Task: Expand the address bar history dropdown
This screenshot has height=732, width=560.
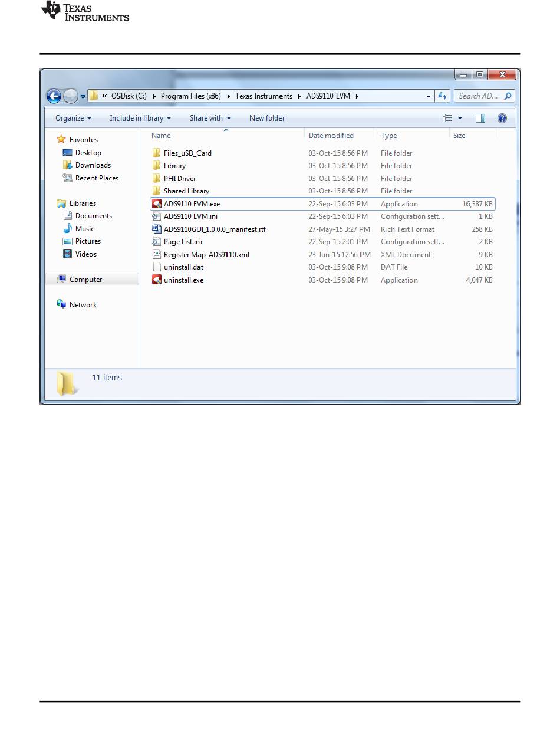Action: coord(429,96)
